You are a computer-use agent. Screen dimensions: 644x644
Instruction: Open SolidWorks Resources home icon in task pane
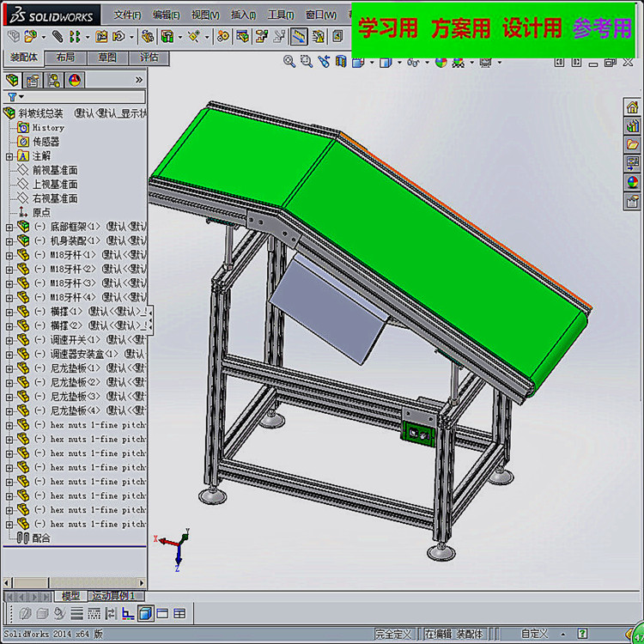point(633,107)
